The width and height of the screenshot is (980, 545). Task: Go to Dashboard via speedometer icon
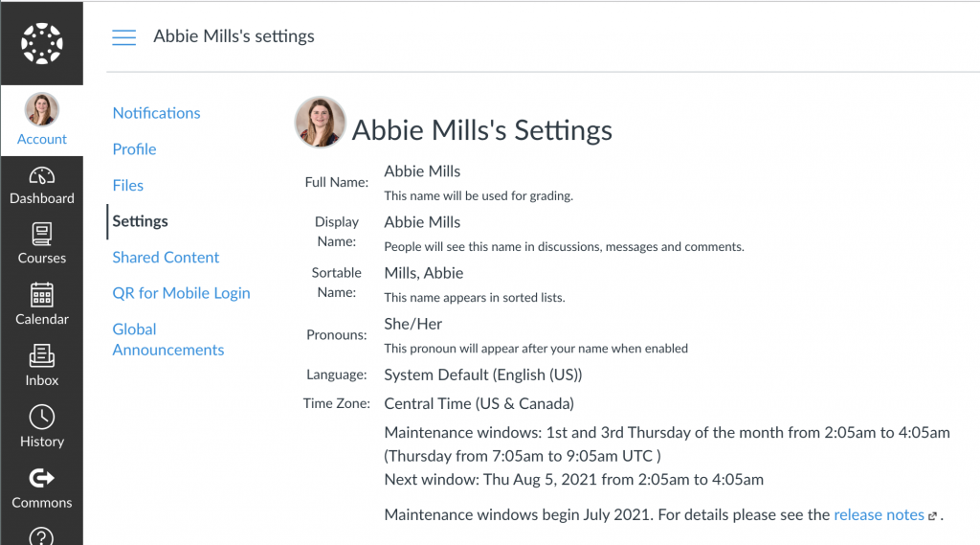click(41, 176)
